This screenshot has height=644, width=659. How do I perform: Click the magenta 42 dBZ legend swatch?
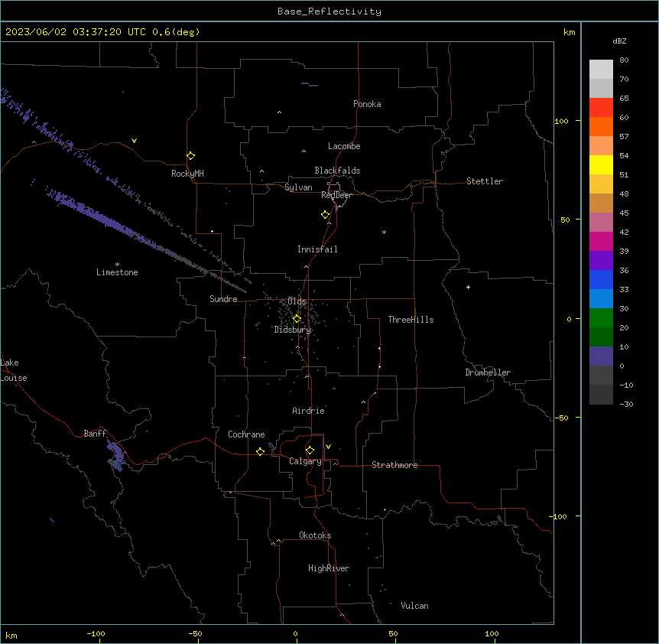pyautogui.click(x=601, y=241)
